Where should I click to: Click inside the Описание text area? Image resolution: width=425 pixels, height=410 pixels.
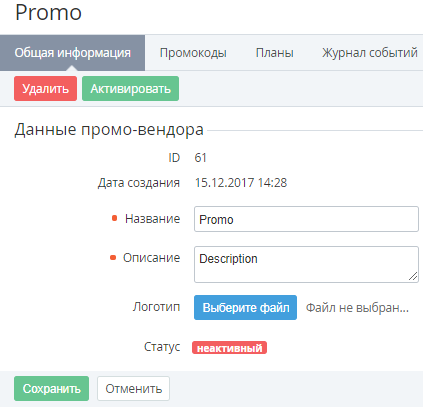point(306,264)
